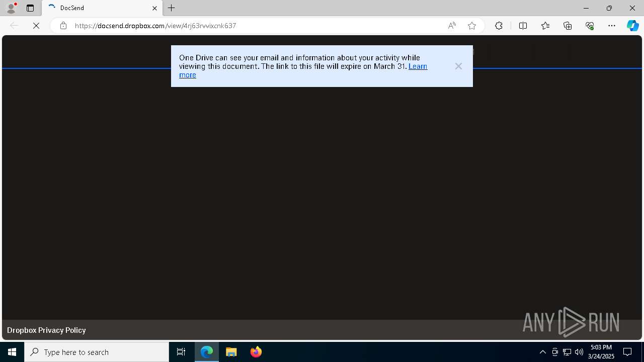Open the volume speaker tray icon

coord(579,352)
